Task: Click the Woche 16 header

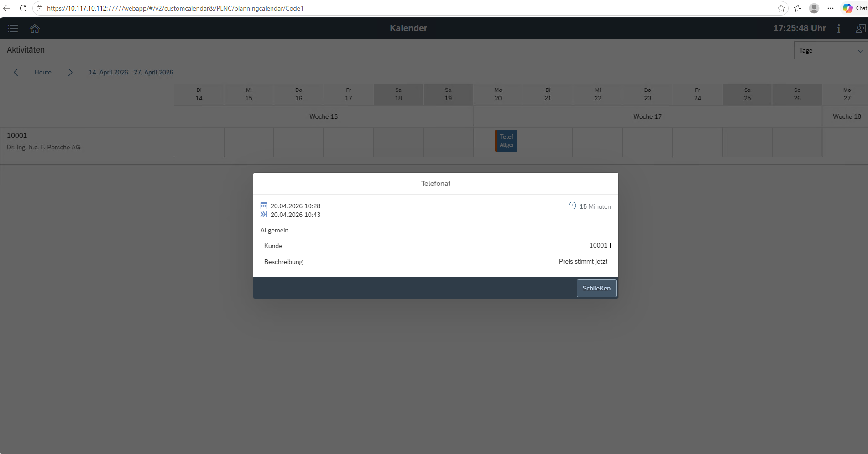Action: click(x=324, y=116)
